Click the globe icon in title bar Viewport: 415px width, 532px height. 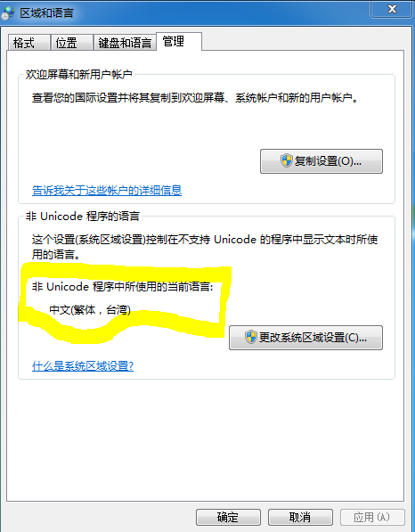[7, 12]
